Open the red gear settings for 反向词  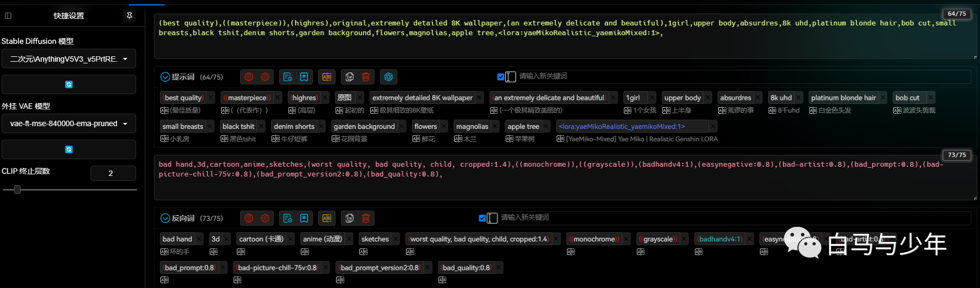pos(265,218)
